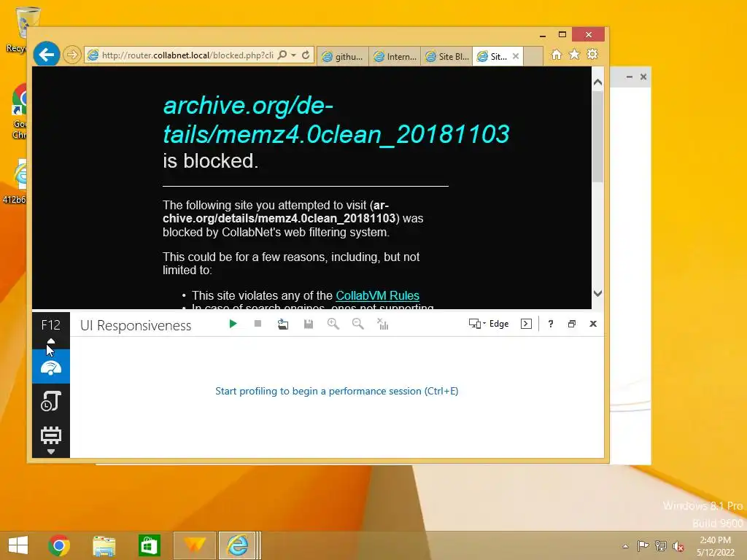Image resolution: width=747 pixels, height=560 pixels.
Task: Select the 412b6 desktop file icon
Action: 15,182
